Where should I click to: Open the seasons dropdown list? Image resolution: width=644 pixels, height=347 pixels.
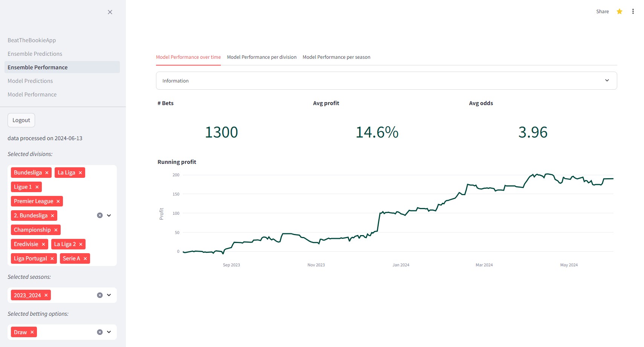tap(109, 295)
